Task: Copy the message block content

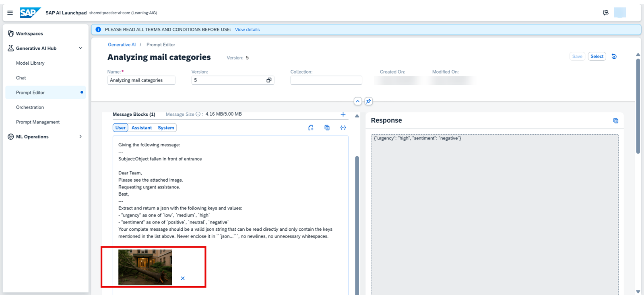Action: tap(327, 128)
